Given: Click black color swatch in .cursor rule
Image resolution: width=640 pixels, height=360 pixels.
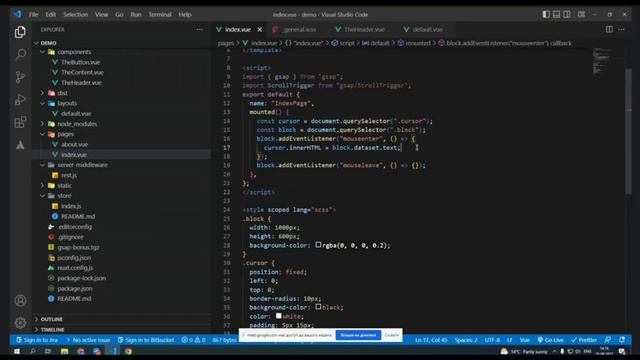Looking at the screenshot, I should point(318,307).
